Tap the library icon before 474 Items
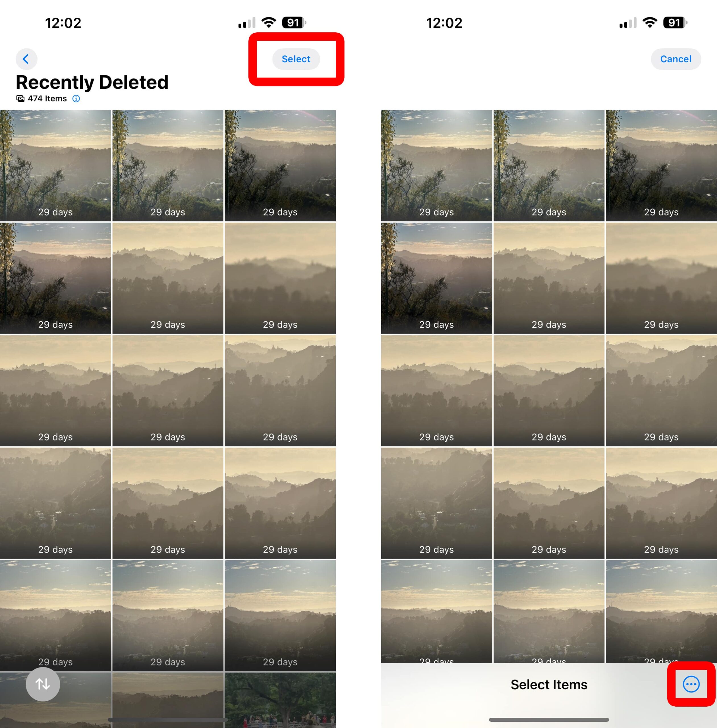Viewport: 717px width, 728px height. [x=20, y=99]
